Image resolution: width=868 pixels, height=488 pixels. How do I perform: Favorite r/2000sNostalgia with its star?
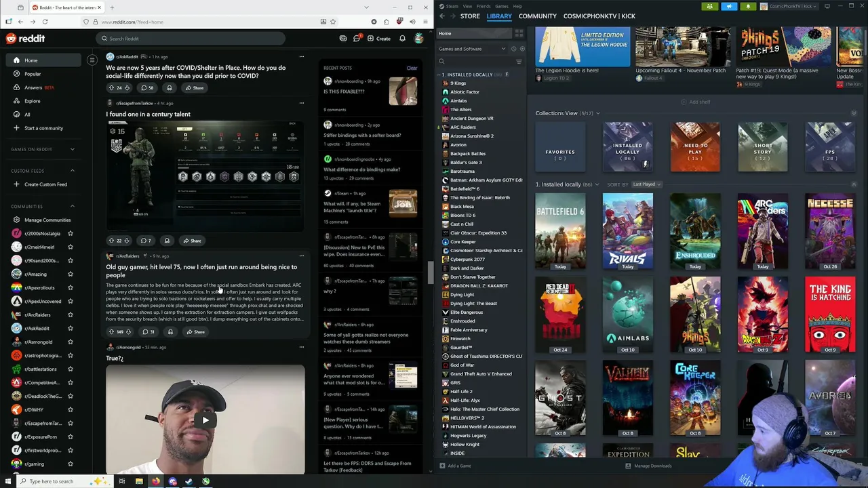(x=70, y=233)
